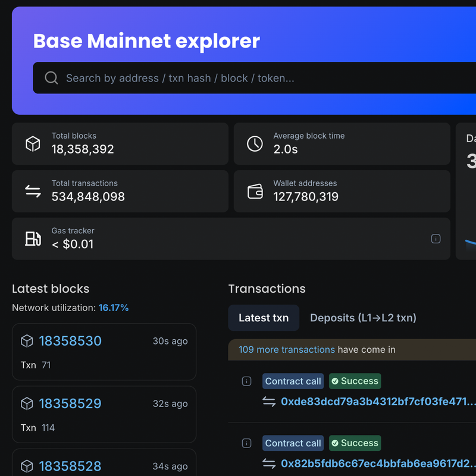The width and height of the screenshot is (476, 476).
Task: Click the Latest blocks heading
Action: pos(51,289)
